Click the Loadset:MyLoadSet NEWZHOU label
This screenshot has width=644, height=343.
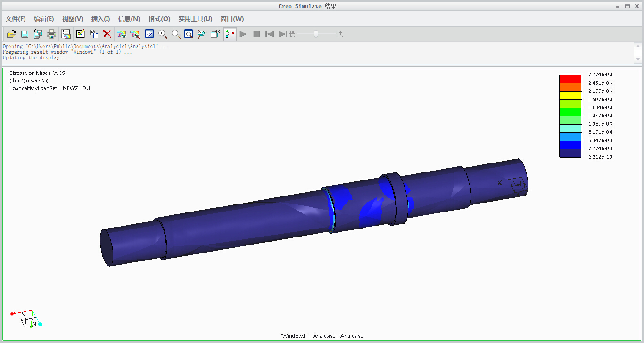click(50, 88)
